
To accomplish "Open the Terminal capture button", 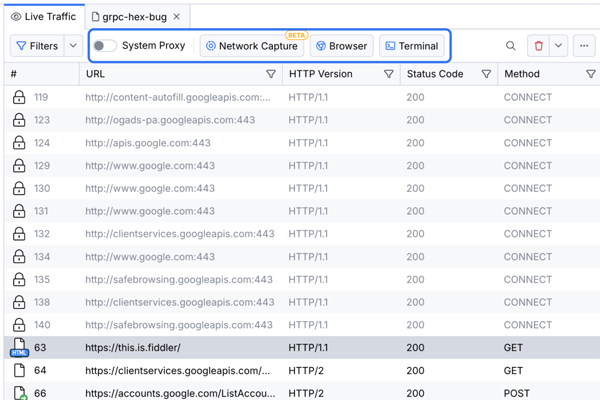I will pos(411,46).
